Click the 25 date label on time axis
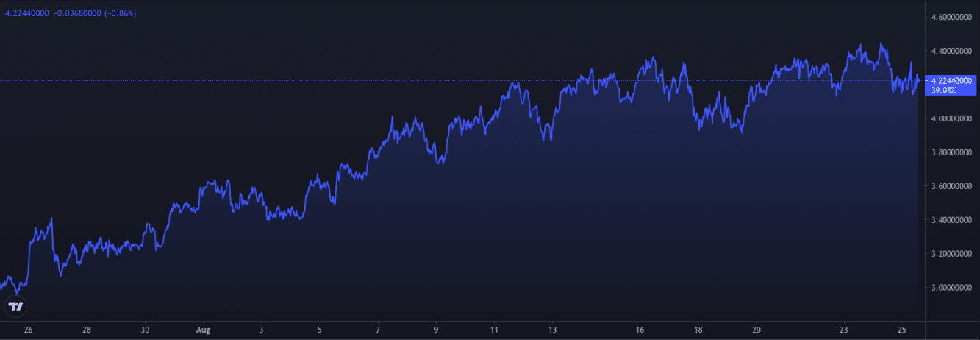Viewport: 980px width, 340px height. pyautogui.click(x=902, y=330)
